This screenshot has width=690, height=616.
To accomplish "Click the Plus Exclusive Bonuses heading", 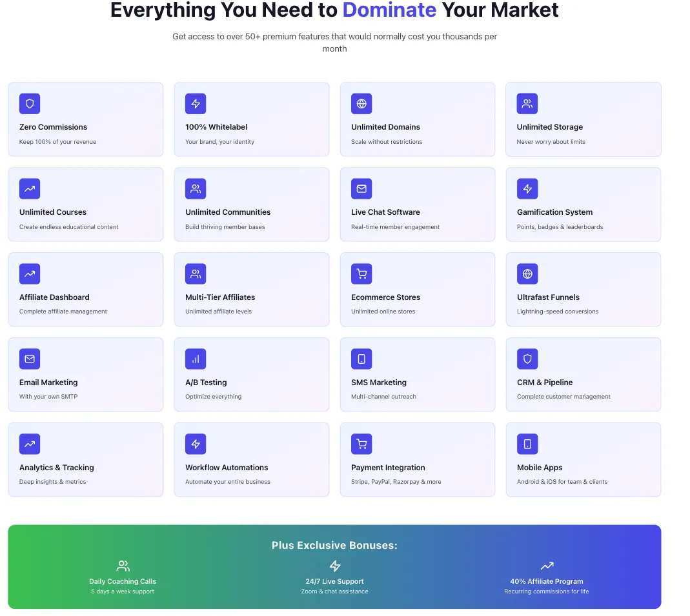I will coord(334,545).
